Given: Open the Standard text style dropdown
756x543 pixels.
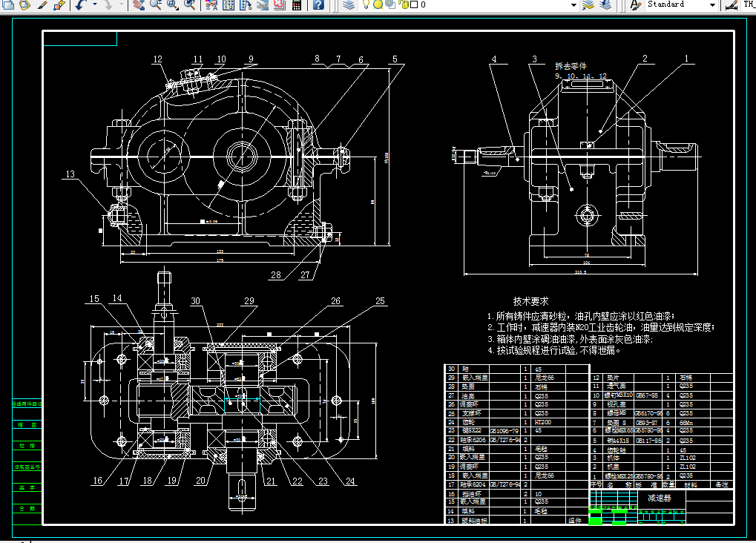Looking at the screenshot, I should tap(711, 4).
